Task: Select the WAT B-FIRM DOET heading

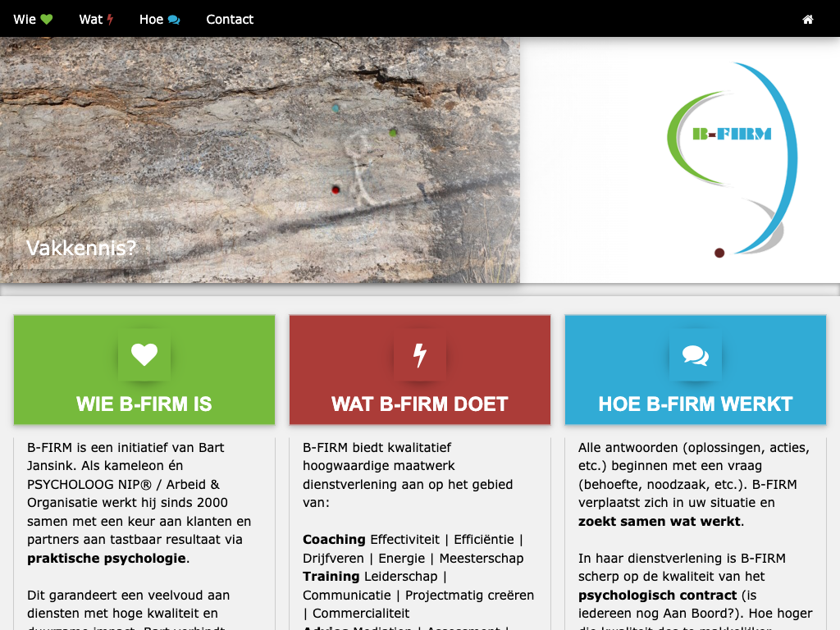Action: (x=419, y=404)
